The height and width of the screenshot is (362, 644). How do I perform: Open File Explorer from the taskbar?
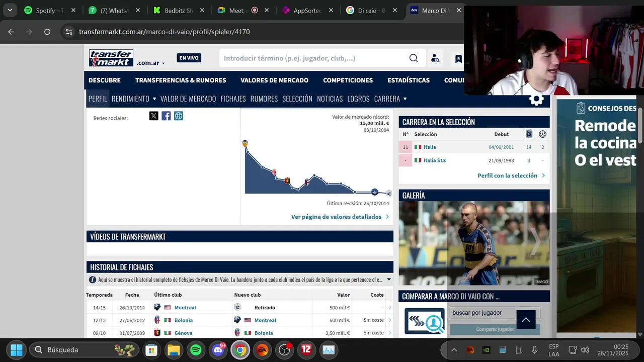tap(174, 350)
